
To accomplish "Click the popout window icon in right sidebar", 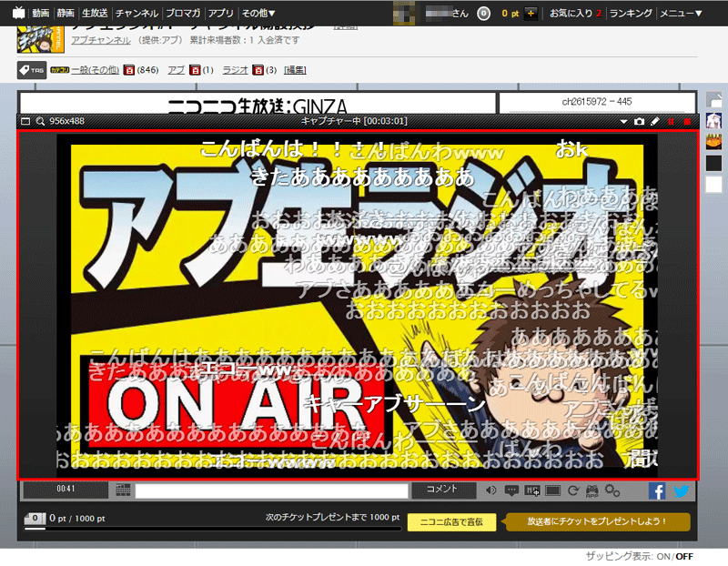I will [x=714, y=99].
